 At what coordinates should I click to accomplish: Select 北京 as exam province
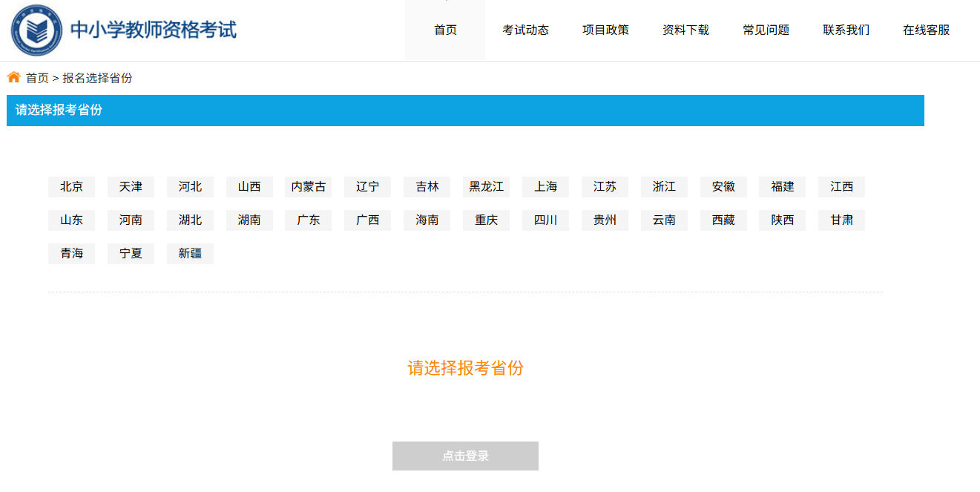pos(71,187)
